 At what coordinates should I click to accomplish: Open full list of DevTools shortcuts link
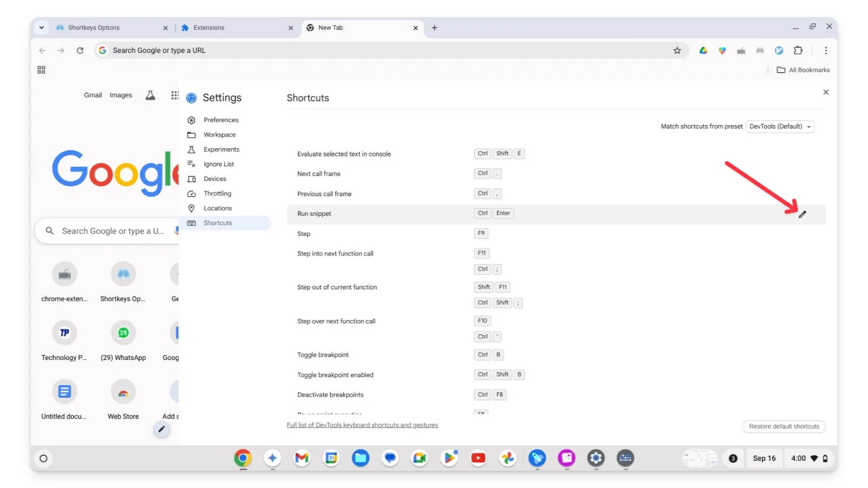click(x=362, y=425)
